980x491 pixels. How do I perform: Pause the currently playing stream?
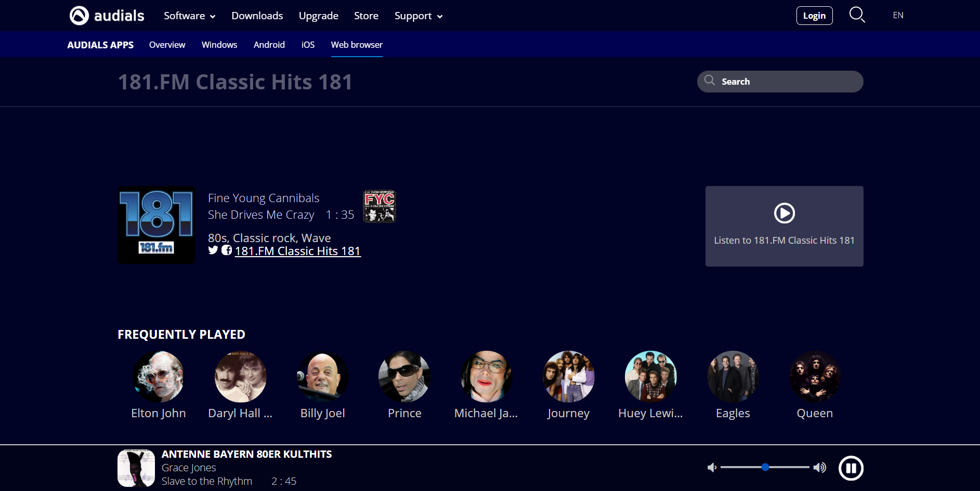point(851,468)
